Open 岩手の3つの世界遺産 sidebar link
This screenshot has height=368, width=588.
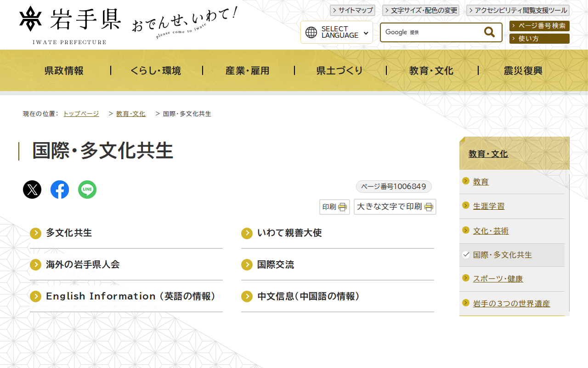pos(511,304)
